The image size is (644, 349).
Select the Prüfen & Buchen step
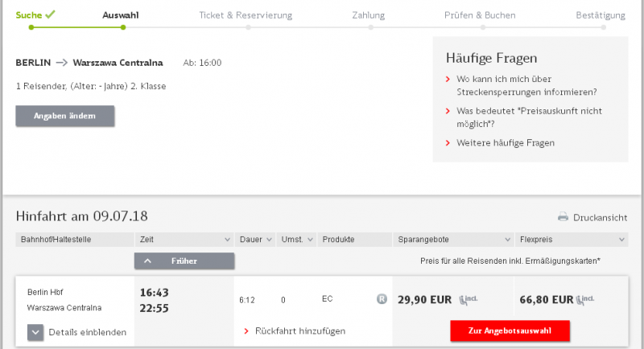point(480,15)
